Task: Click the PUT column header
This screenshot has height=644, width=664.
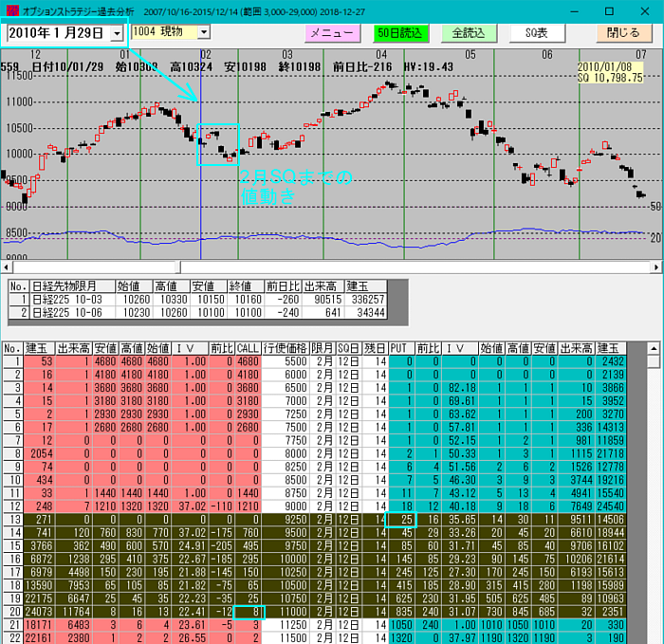Action: [401, 348]
